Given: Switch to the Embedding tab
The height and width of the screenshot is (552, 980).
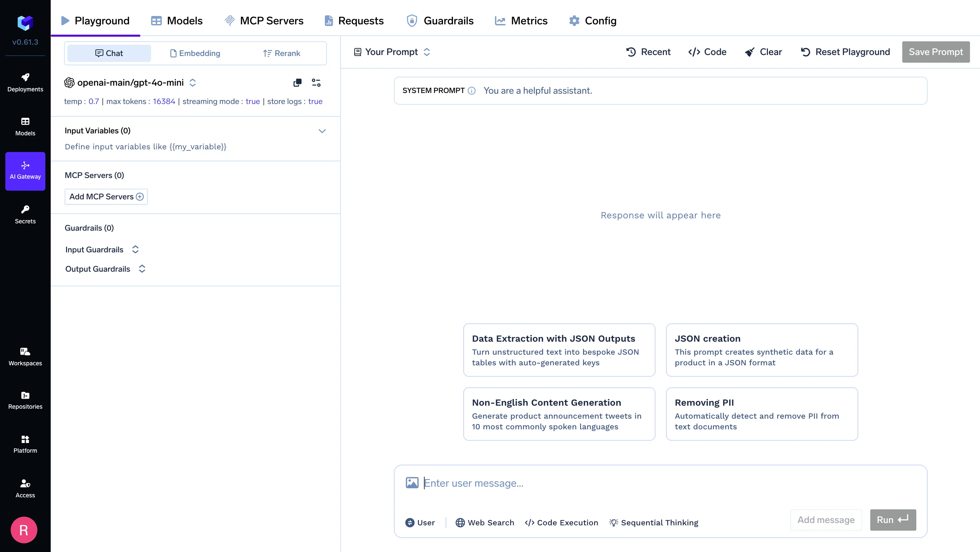Looking at the screenshot, I should [195, 53].
